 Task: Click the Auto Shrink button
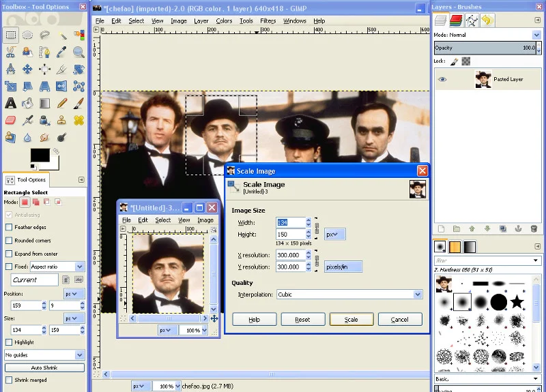(44, 367)
